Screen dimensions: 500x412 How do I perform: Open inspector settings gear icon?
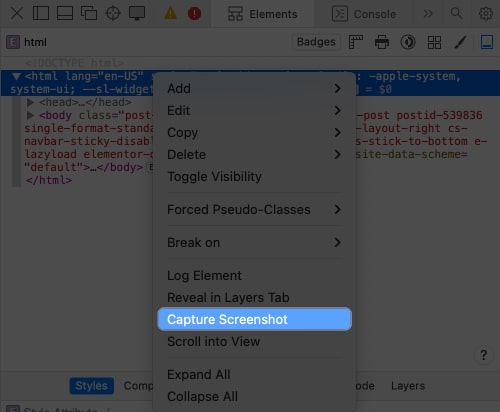[x=486, y=14]
